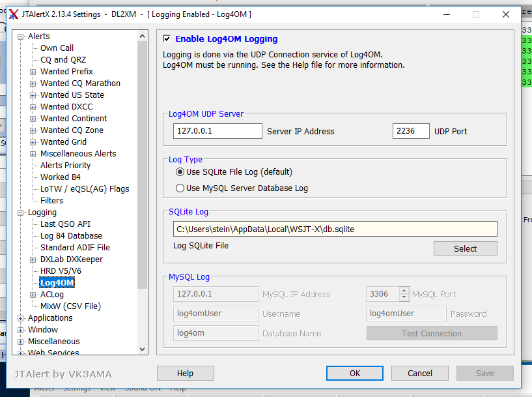Confirm settings with the OK button

[x=355, y=374]
